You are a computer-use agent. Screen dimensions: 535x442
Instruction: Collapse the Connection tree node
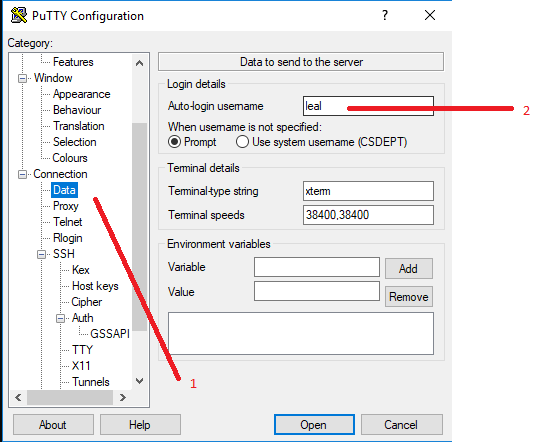(x=22, y=174)
